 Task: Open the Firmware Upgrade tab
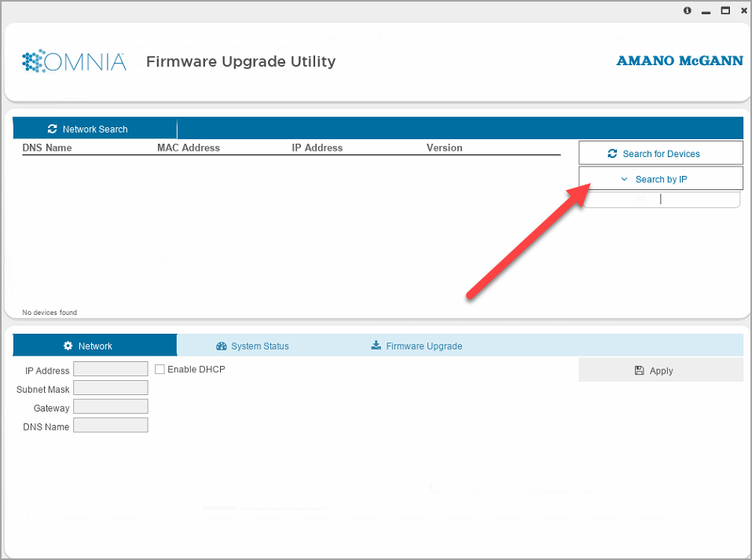pyautogui.click(x=416, y=346)
